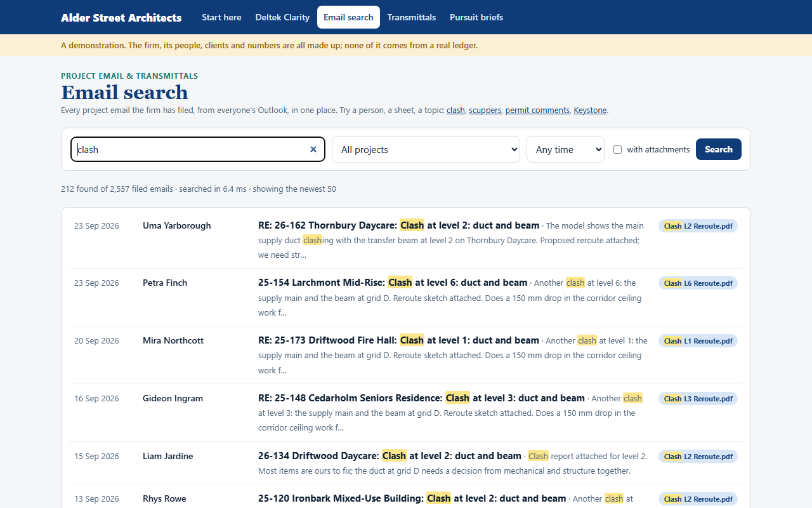Open attachment Clash L3 Reroute.pdf
Screen dimensions: 812x508
698,399
